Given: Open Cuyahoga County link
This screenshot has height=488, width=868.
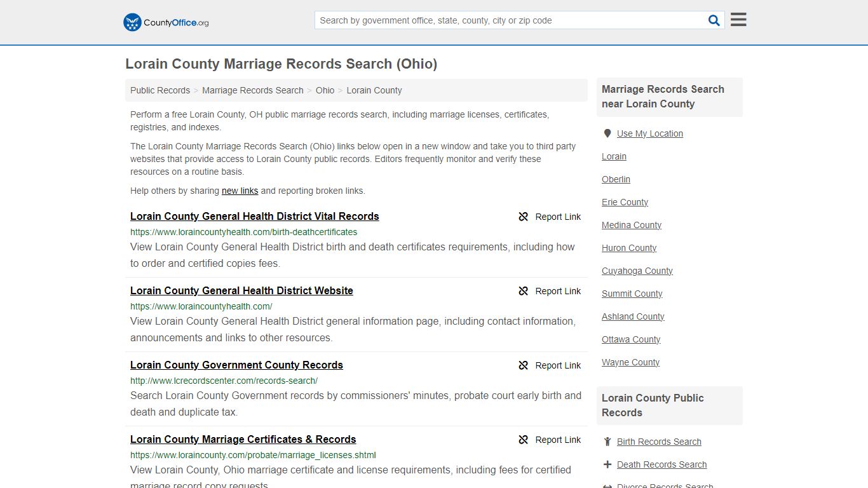Looking at the screenshot, I should 637,271.
